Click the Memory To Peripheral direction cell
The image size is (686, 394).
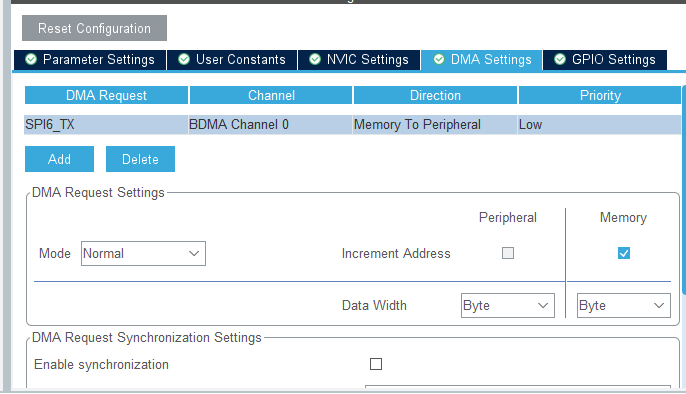[x=435, y=125]
